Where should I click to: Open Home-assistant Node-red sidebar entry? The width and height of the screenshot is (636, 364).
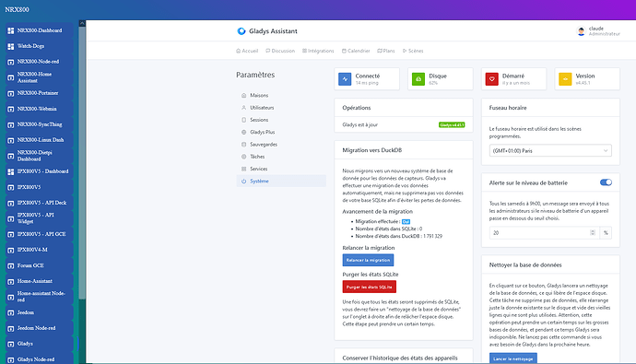pyautogui.click(x=40, y=297)
